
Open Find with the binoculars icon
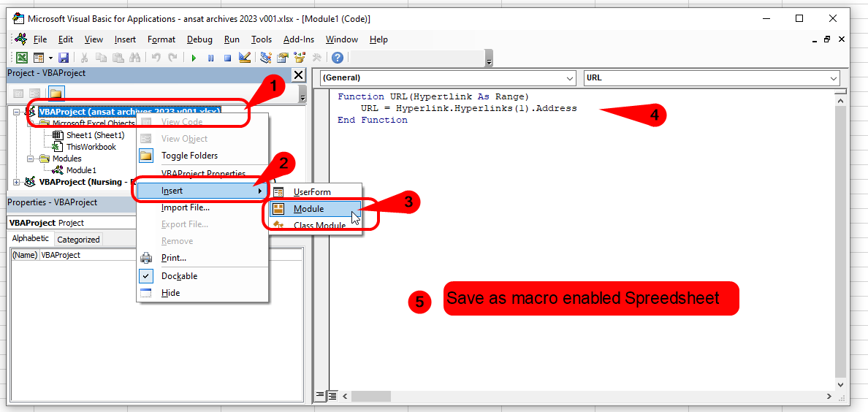pyautogui.click(x=134, y=58)
